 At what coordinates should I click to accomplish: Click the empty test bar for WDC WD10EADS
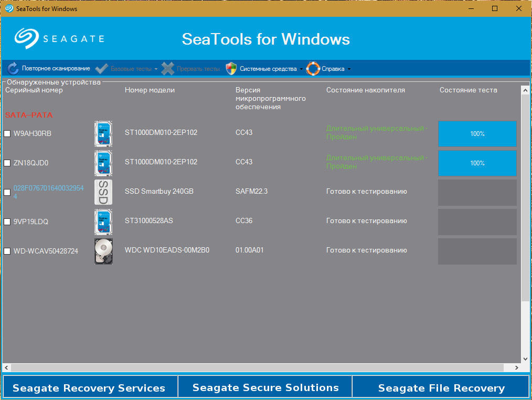477,251
